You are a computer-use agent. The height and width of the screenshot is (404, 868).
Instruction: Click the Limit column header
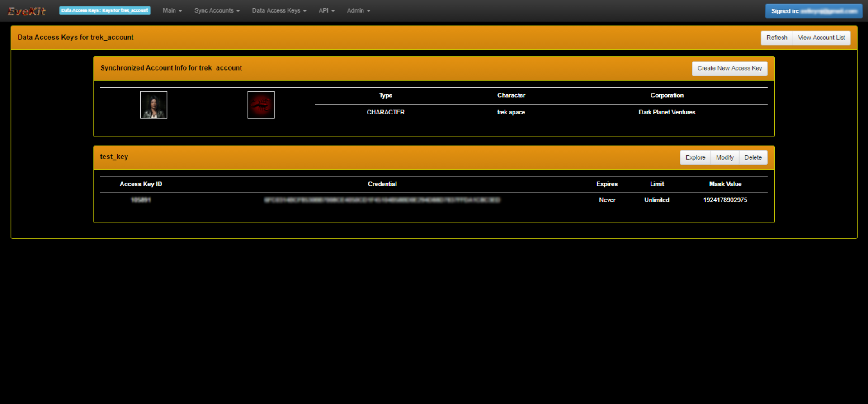pyautogui.click(x=657, y=184)
